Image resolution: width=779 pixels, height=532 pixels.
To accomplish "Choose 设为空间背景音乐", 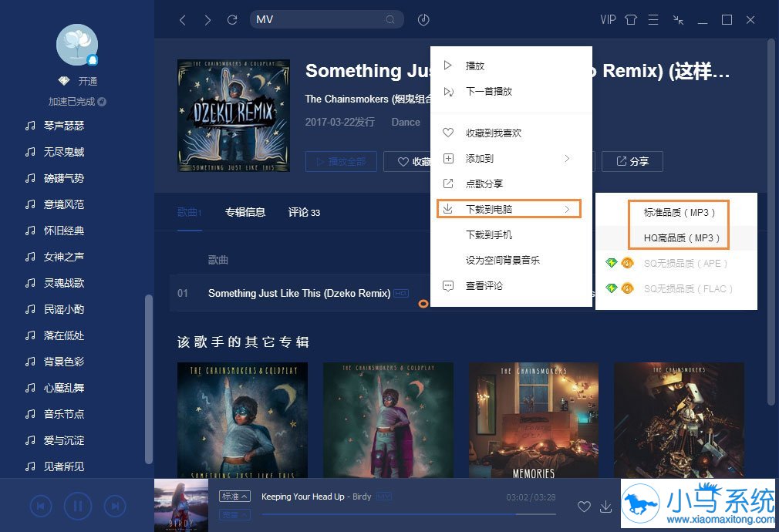I will pos(511,261).
